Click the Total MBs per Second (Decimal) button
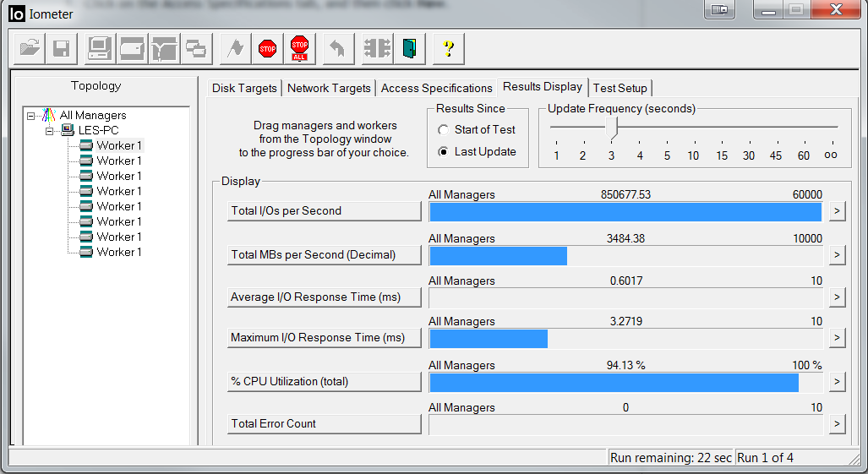Viewport: 868px width, 474px height. (x=324, y=254)
